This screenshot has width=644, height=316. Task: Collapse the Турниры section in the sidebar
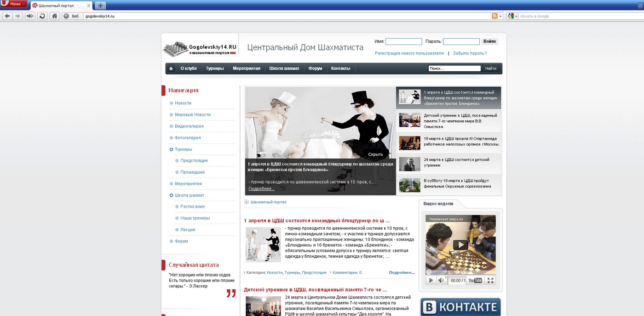click(172, 149)
